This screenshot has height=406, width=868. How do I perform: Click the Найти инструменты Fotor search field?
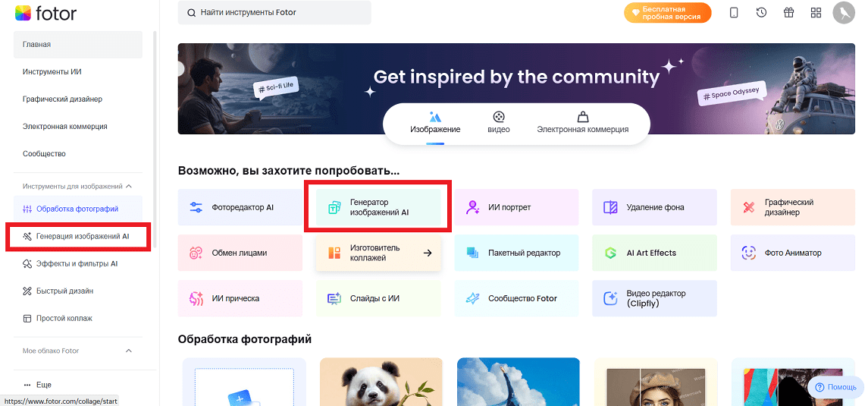tap(274, 13)
